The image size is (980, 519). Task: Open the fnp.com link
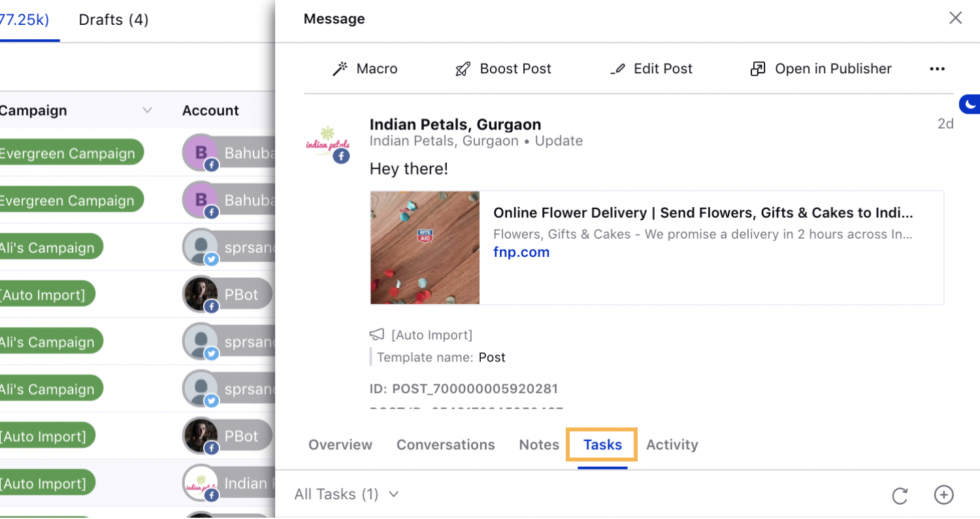coord(521,252)
